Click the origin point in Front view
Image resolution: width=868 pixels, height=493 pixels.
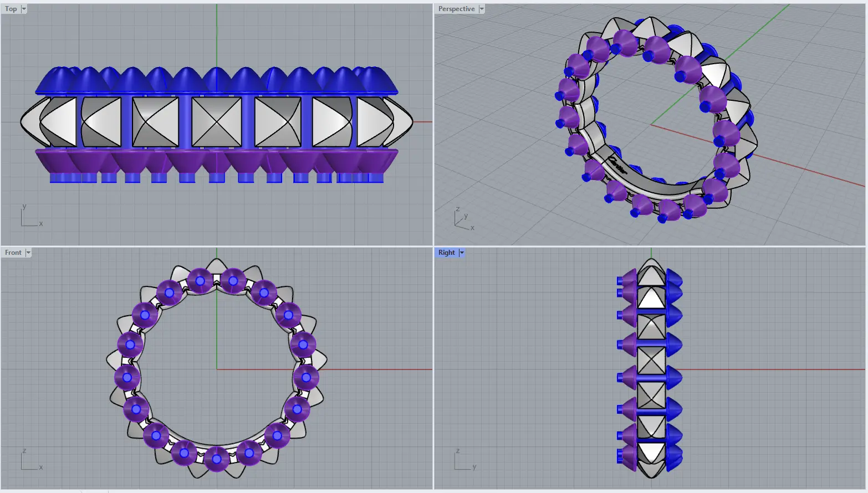click(x=217, y=369)
